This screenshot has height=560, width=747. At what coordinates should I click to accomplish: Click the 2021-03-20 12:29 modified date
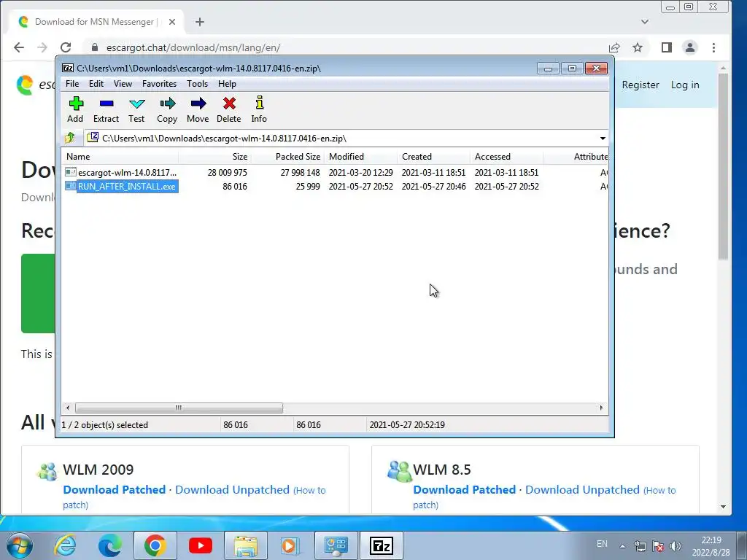(360, 172)
